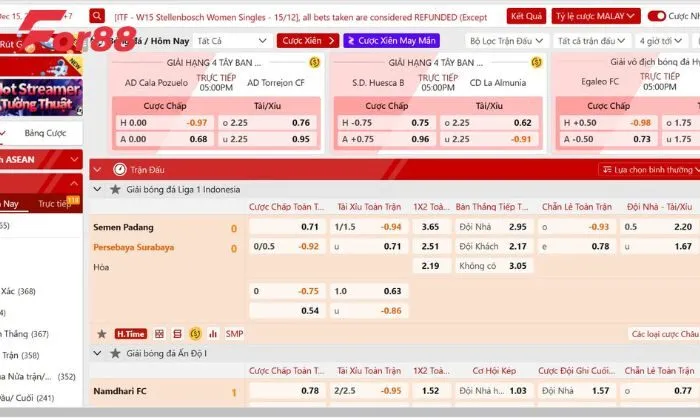Click the Cược Xiên May Mắn button
This screenshot has width=700, height=420.
[389, 40]
